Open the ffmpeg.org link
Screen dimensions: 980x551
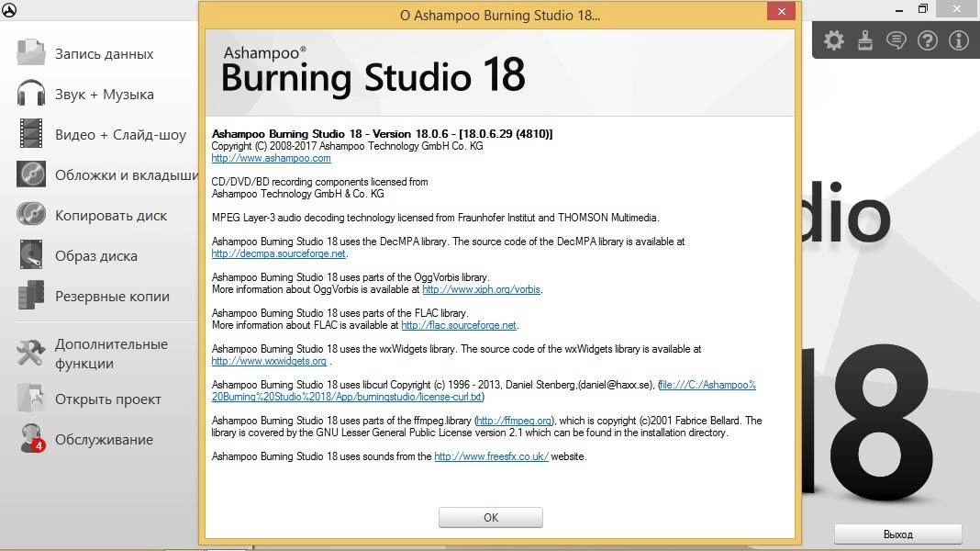515,421
